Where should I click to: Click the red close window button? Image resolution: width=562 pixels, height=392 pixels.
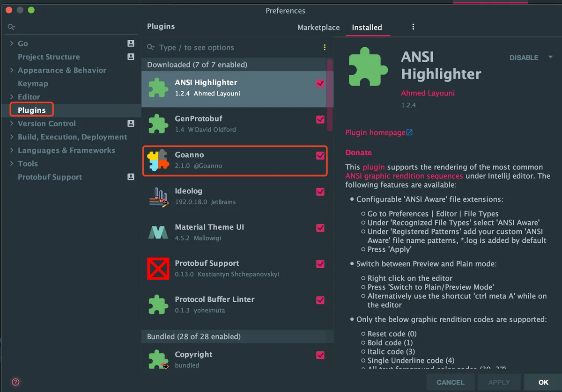coord(9,10)
